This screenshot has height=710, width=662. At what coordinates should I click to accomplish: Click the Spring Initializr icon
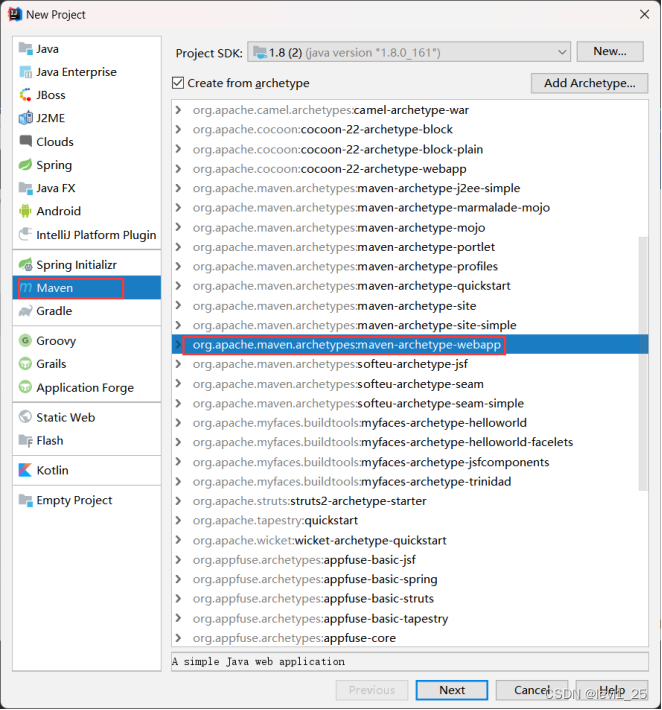pos(25,264)
